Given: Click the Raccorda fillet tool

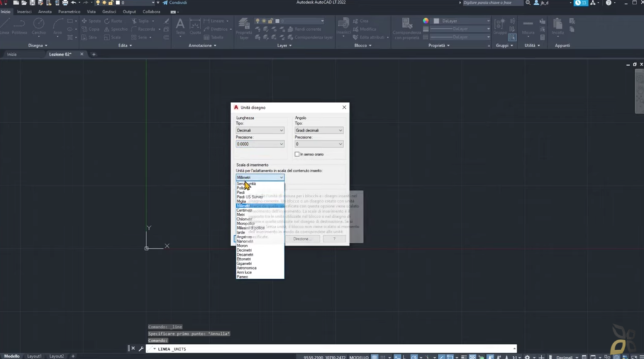Looking at the screenshot, I should 143,29.
